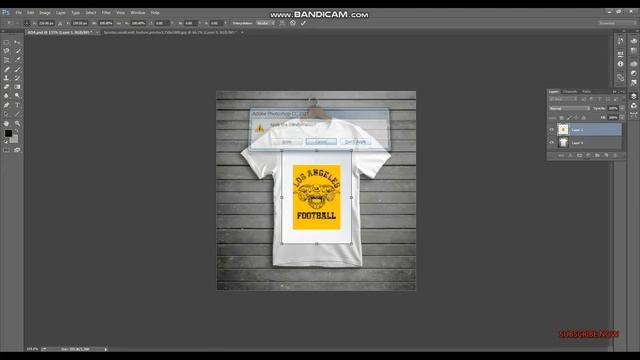Toggle relative positioning triangle in options bar

60,23
